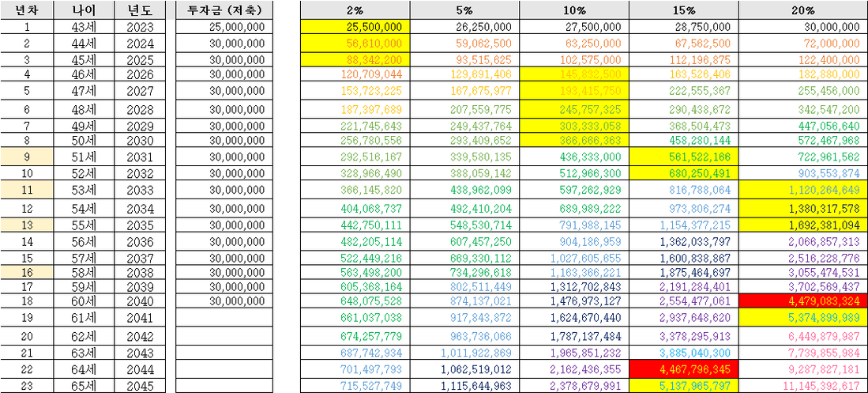Screen dimensions: 868x393
Task: Click highlighted year number 9
Action: [27, 157]
